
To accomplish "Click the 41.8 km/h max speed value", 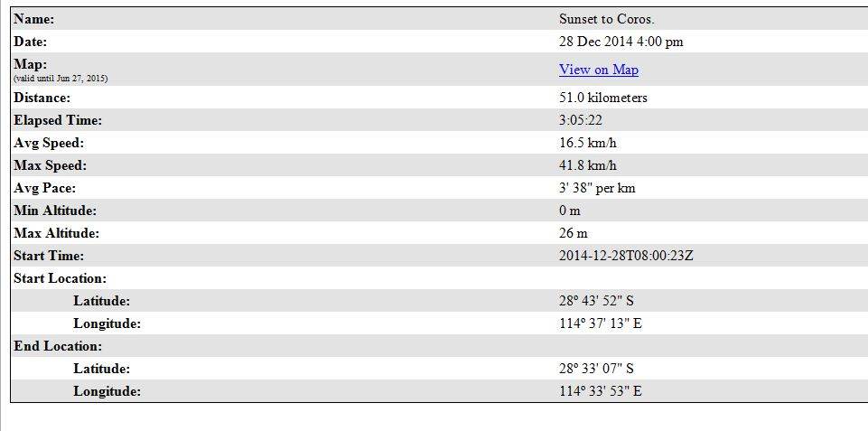I will [588, 165].
